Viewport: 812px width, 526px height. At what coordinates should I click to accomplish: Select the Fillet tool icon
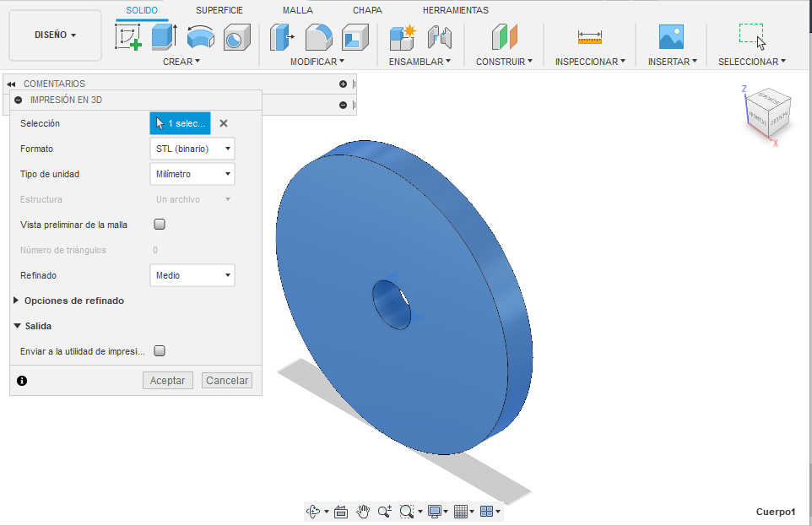[x=318, y=37]
